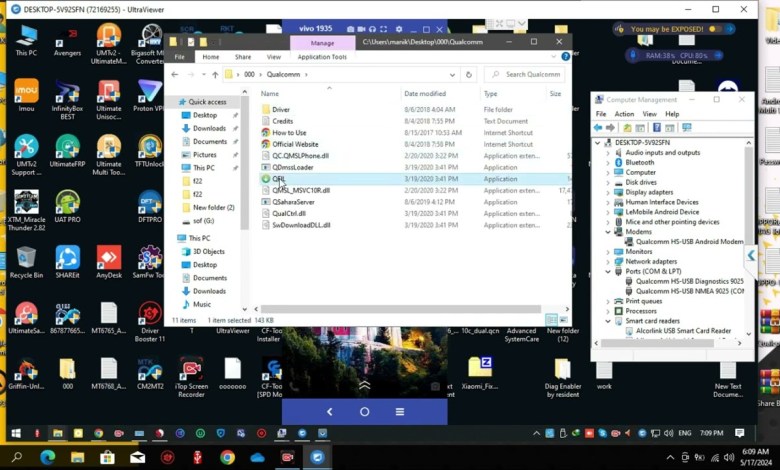Open the Action menu in Computer Management
Screen dimensions: 780x470
pyautogui.click(x=624, y=114)
